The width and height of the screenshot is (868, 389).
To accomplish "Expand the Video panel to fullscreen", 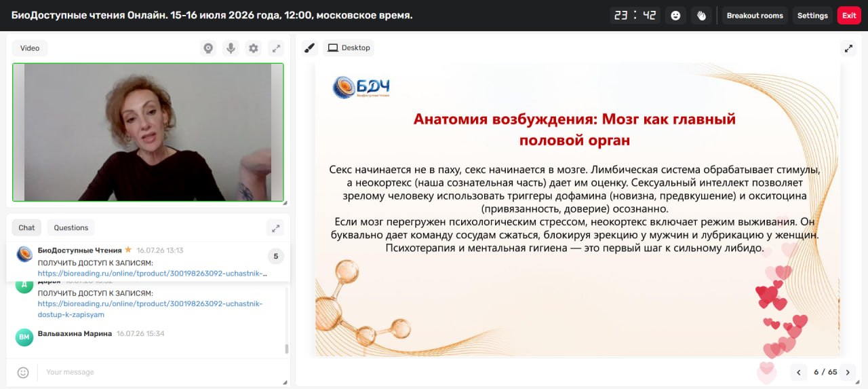I will point(276,48).
